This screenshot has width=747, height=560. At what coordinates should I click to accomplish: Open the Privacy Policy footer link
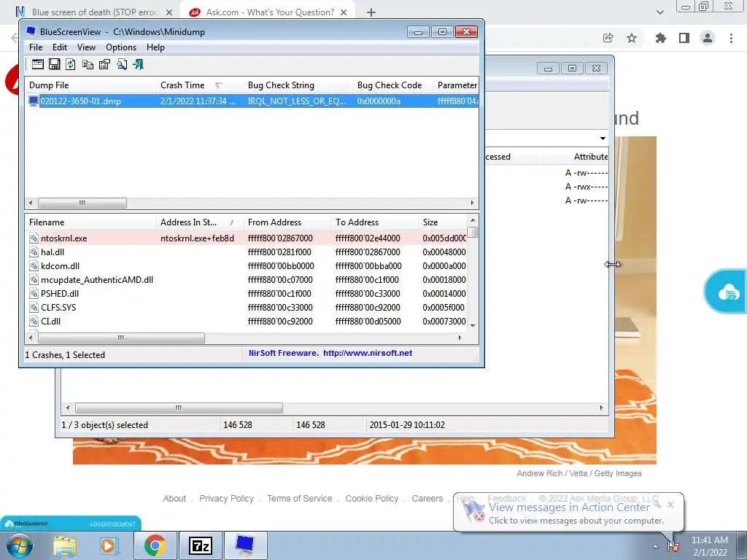point(226,499)
